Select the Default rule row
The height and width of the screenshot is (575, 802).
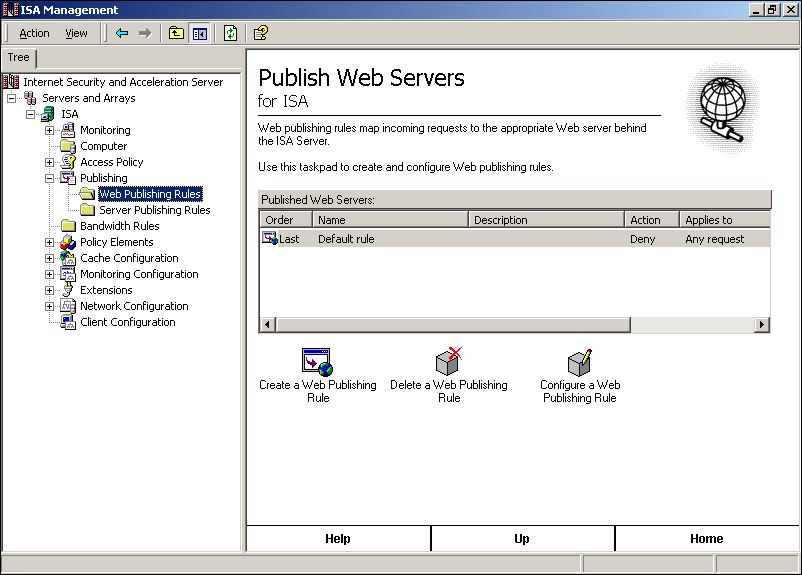(346, 239)
